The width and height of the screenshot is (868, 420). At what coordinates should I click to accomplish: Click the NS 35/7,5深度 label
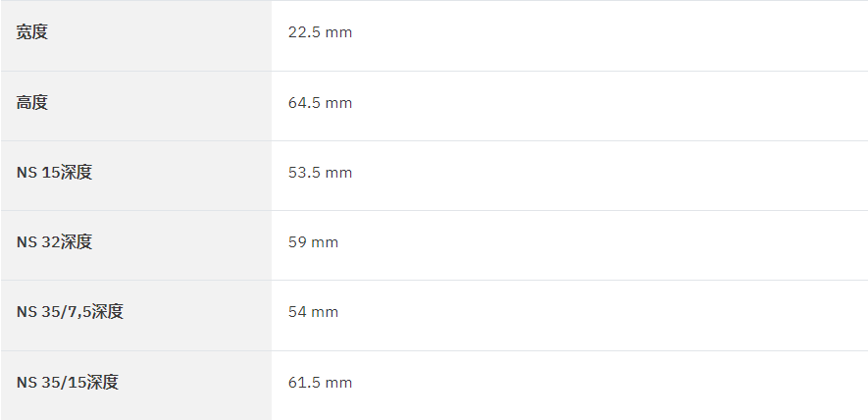point(70,312)
